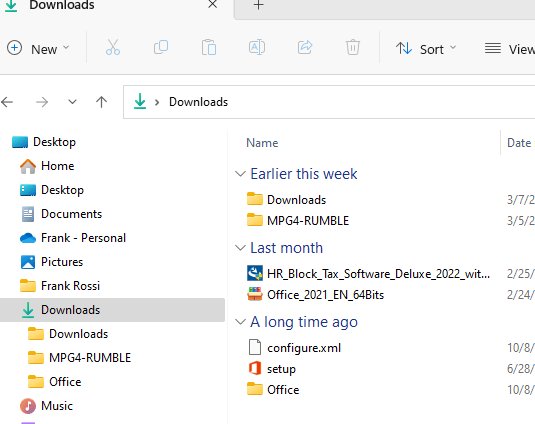Collapse the A long time ago group
535x424 pixels.
click(241, 322)
